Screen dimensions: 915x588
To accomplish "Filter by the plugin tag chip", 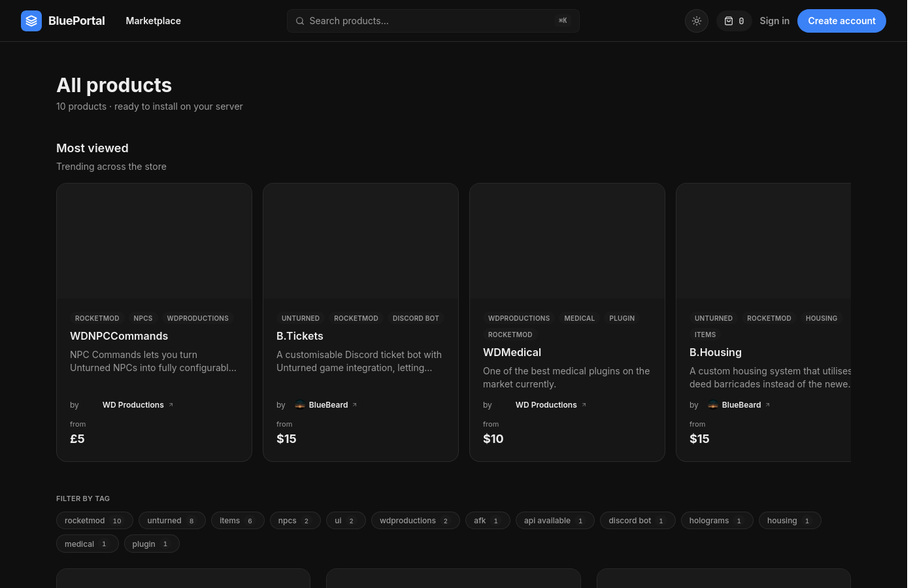I will (152, 544).
